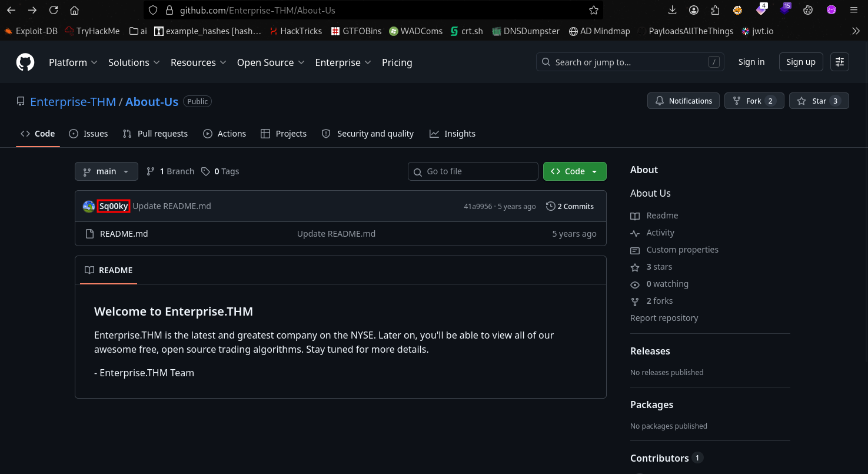Open the Firefox hamburger menu
Viewport: 868px width, 474px height.
point(854,10)
